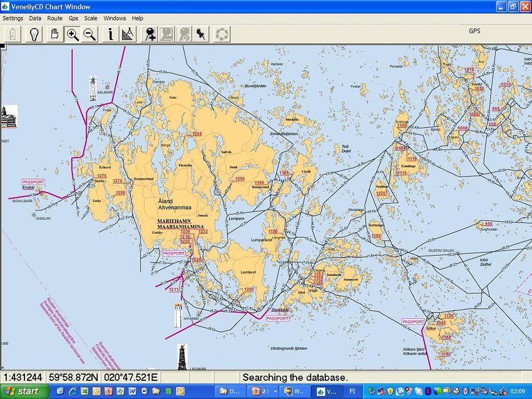The image size is (532, 399).
Task: Click the greyed route drawing toolbar icon
Action: click(166, 34)
